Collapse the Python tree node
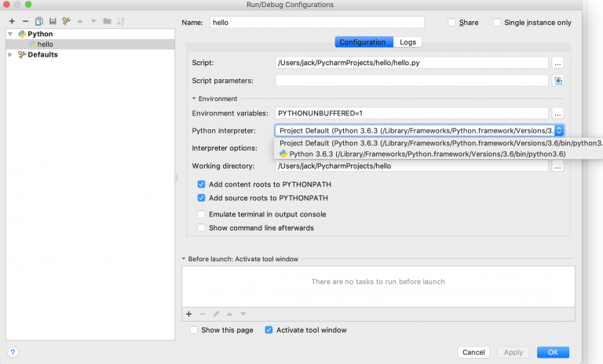The height and width of the screenshot is (364, 603). [x=10, y=35]
